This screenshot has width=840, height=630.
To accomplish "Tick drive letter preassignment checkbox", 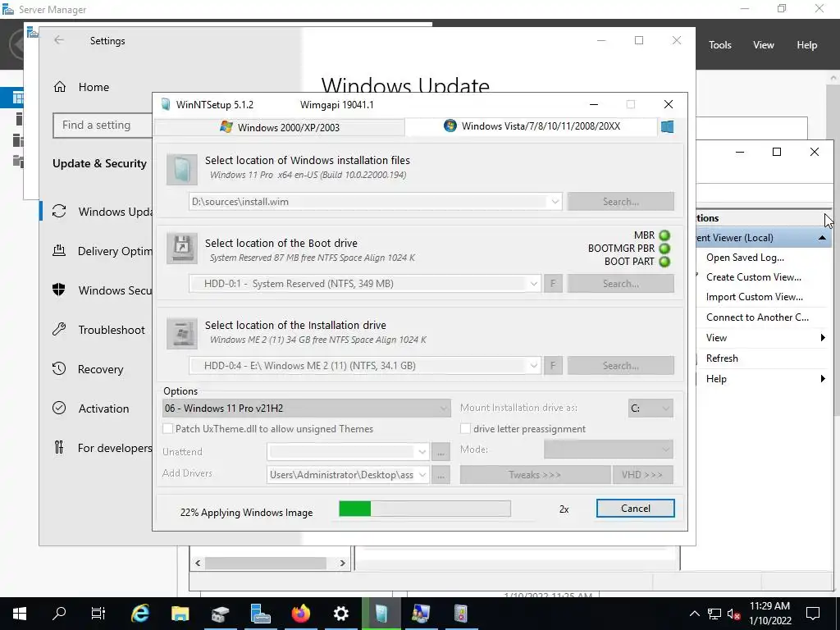I will (465, 428).
